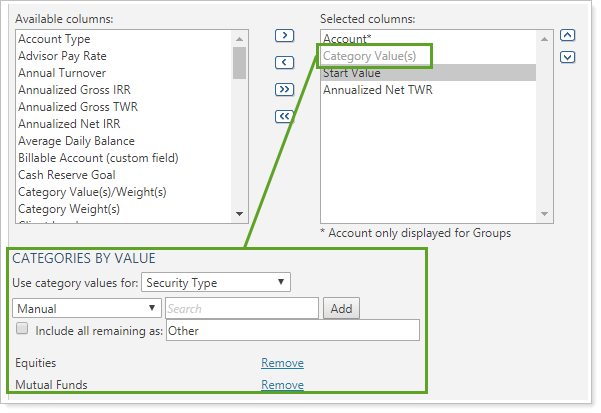Expand the Manual dropdown
The height and width of the screenshot is (413, 601).
pyautogui.click(x=87, y=309)
